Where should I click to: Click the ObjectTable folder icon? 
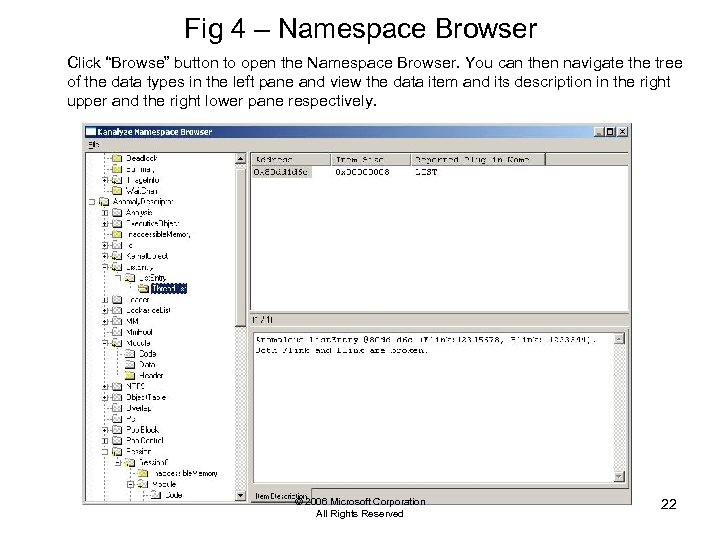[117, 397]
